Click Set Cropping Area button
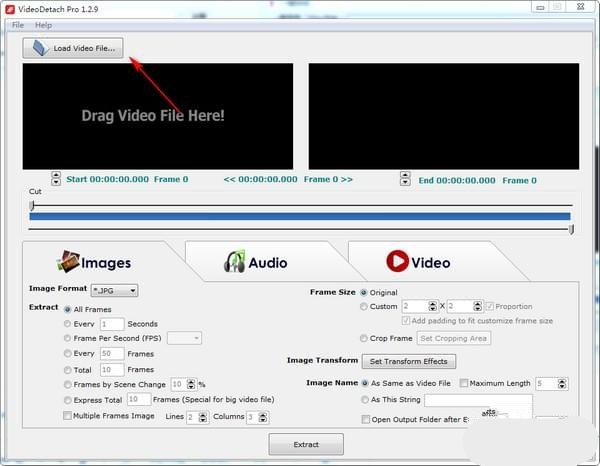The image size is (600, 466). pos(453,338)
